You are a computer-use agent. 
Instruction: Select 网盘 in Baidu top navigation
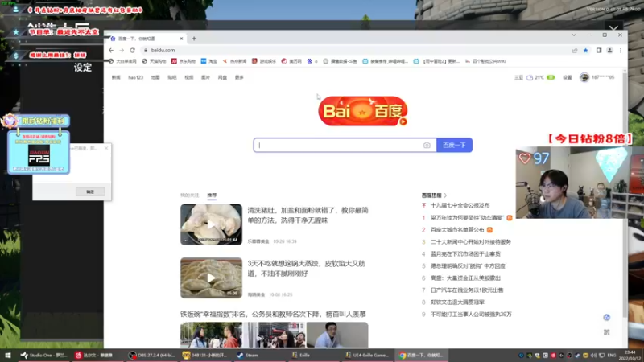[222, 77]
